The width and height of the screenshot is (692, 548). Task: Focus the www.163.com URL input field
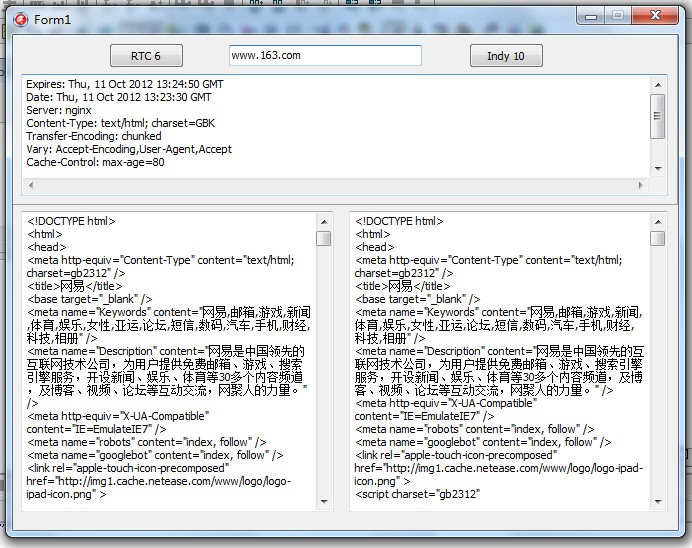click(325, 56)
